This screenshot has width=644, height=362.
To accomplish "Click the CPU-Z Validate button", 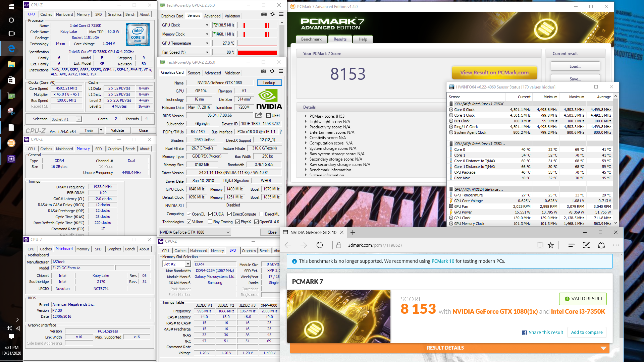I will point(117,130).
